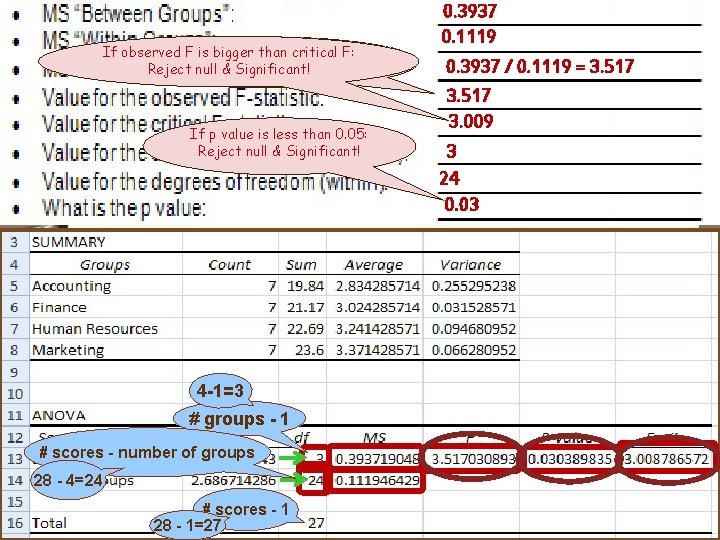Image resolution: width=720 pixels, height=540 pixels.
Task: Click "Value for the observed F-statistic" bullet
Action: 183,97
